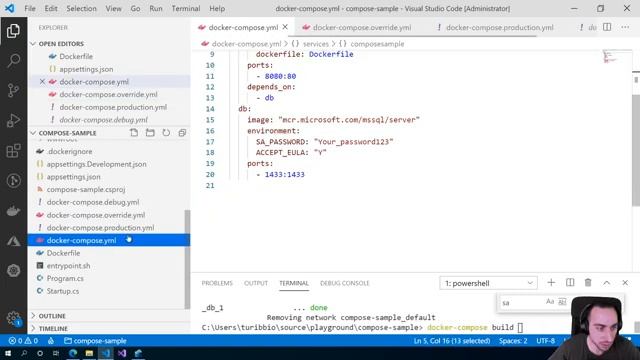Open the Edit menu

coord(51,8)
